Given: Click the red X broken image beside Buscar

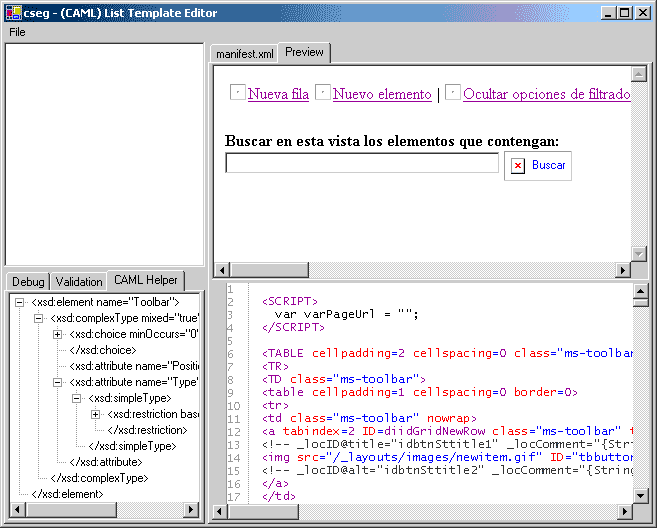Looking at the screenshot, I should coord(518,166).
